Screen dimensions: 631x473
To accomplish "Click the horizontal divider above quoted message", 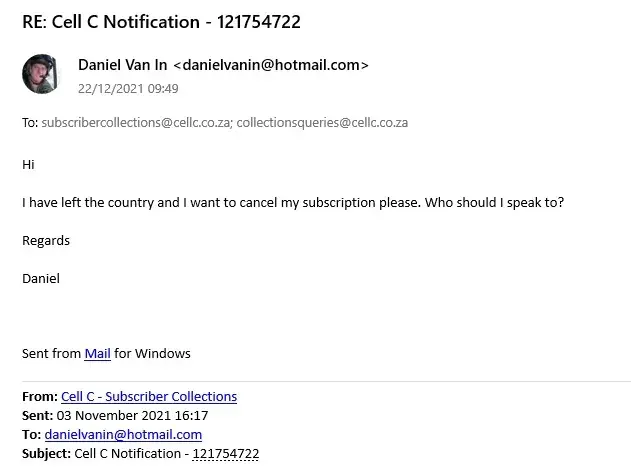I will pyautogui.click(x=326, y=381).
